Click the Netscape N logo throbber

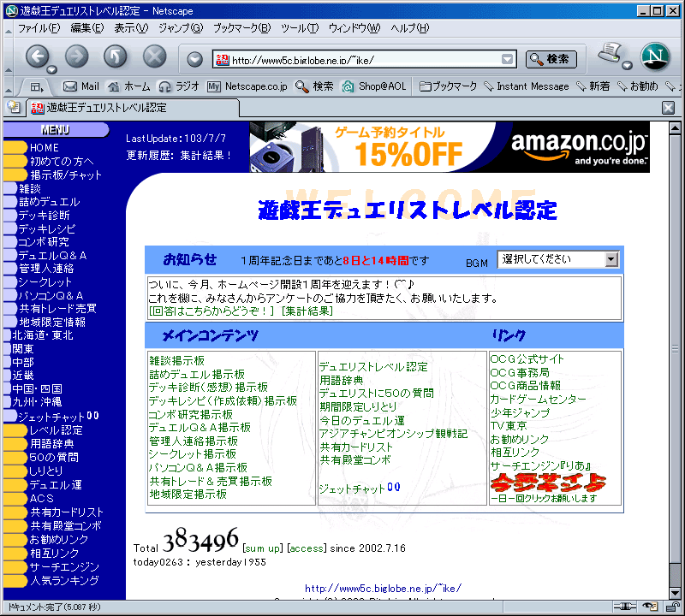click(655, 56)
